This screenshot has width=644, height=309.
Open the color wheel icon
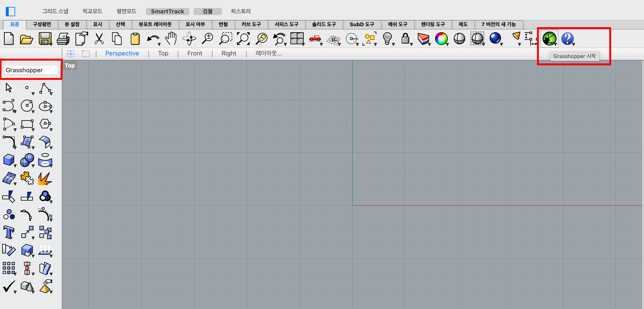click(441, 38)
